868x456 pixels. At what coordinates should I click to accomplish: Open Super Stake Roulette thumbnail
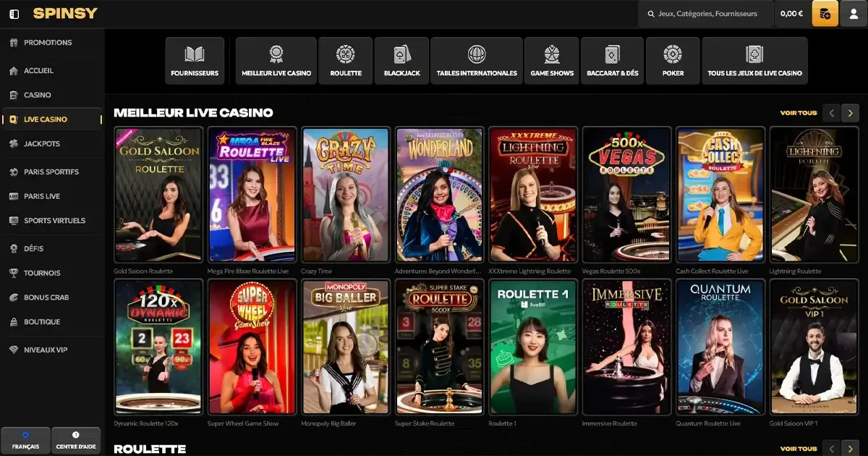(440, 347)
